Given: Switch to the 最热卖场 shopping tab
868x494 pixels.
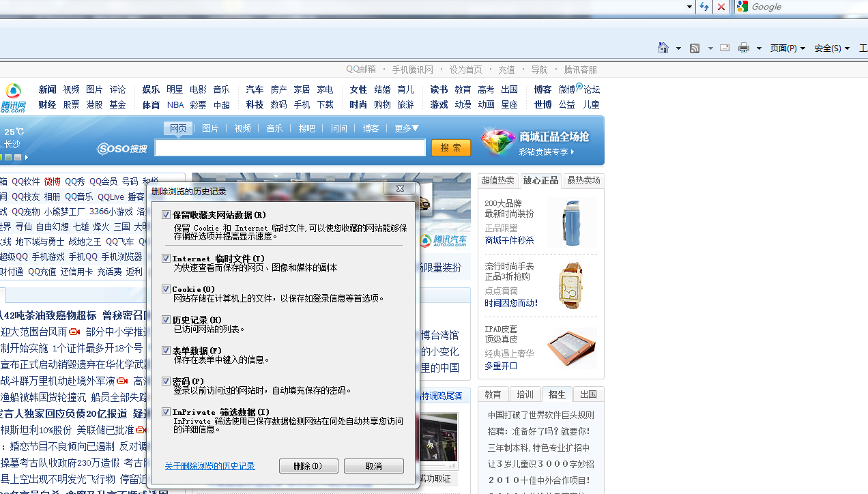Looking at the screenshot, I should click(x=583, y=180).
